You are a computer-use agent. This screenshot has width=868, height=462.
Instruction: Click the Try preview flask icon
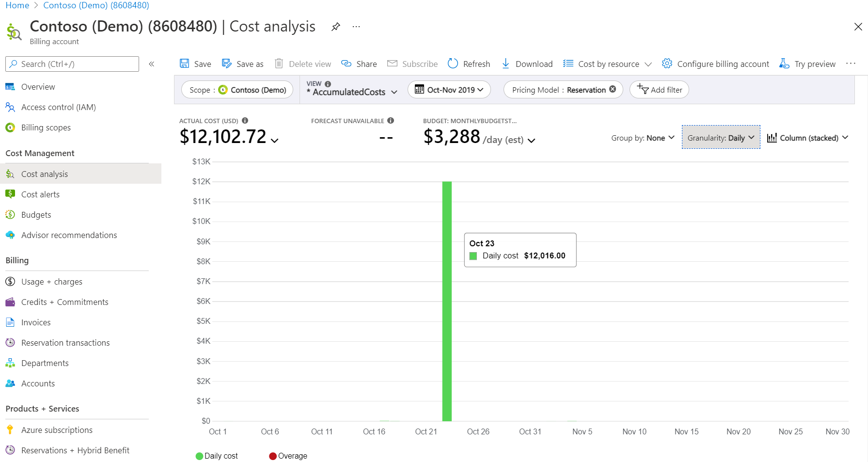(784, 64)
